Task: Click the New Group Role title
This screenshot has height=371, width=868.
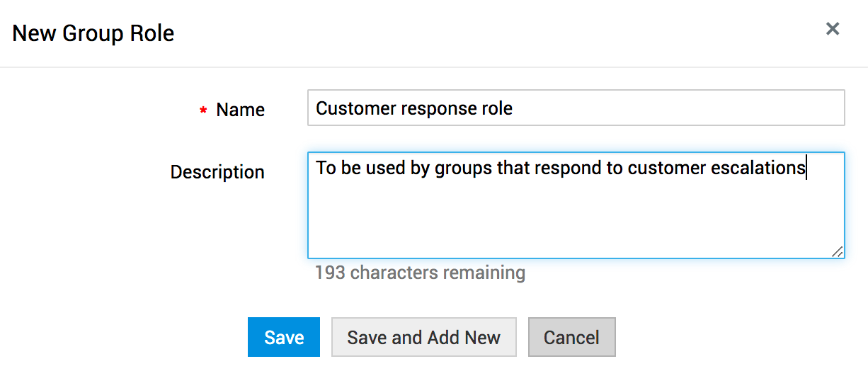Action: pyautogui.click(x=93, y=33)
